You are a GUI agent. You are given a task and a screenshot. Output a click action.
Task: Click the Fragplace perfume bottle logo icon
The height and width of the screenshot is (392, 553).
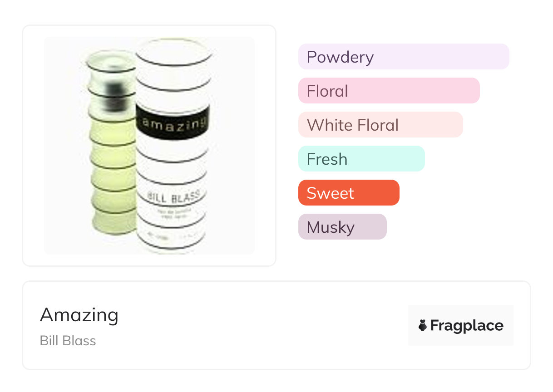click(423, 325)
